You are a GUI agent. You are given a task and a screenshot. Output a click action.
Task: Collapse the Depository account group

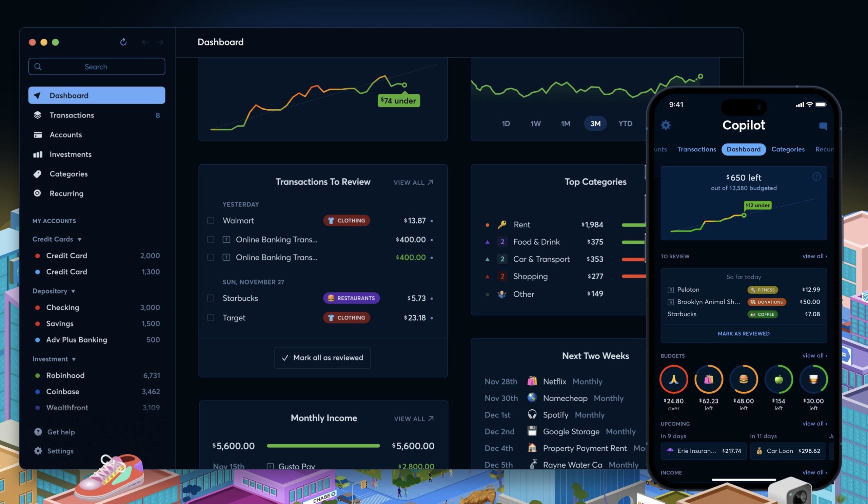point(73,291)
